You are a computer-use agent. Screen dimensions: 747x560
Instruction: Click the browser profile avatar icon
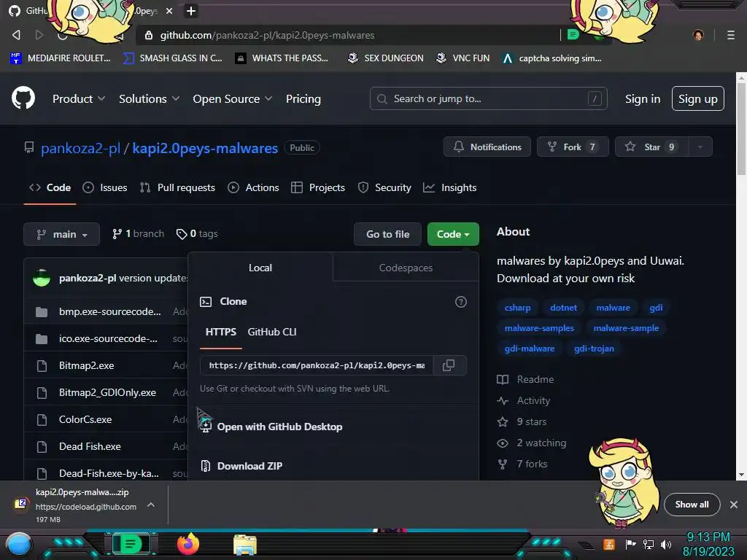pyautogui.click(x=698, y=35)
